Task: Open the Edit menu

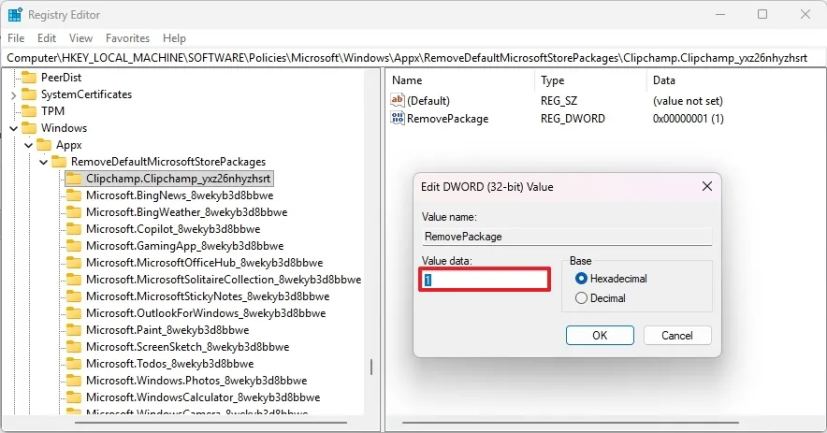Action: 46,38
